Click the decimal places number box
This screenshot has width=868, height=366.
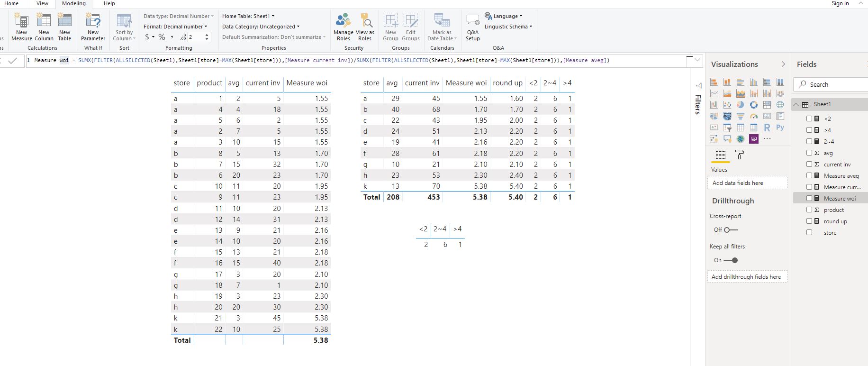[199, 37]
